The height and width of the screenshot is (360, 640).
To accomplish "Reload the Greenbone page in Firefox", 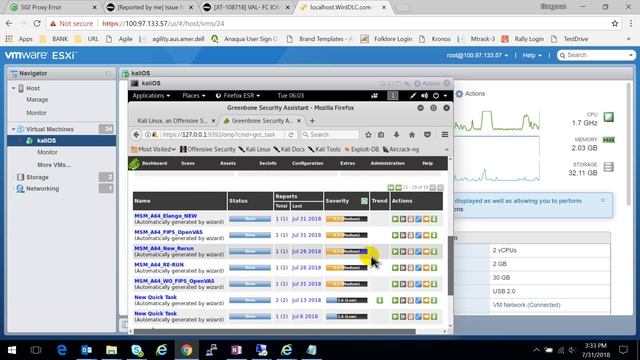I will [291, 135].
